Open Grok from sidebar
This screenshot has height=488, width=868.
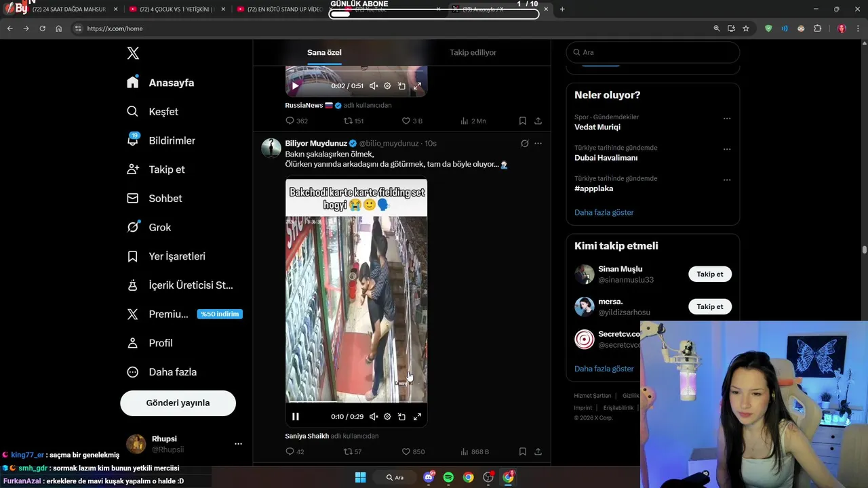pos(149,227)
